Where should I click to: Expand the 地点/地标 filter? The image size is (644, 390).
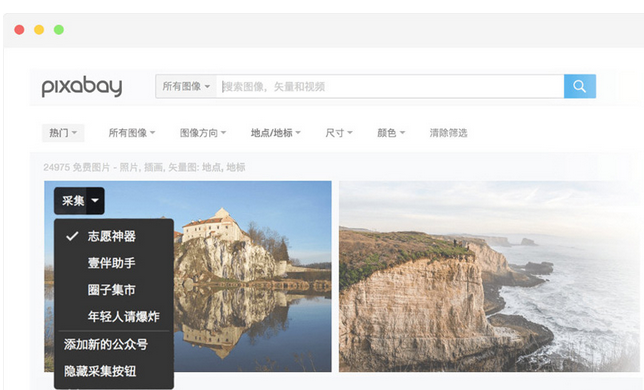pyautogui.click(x=276, y=133)
